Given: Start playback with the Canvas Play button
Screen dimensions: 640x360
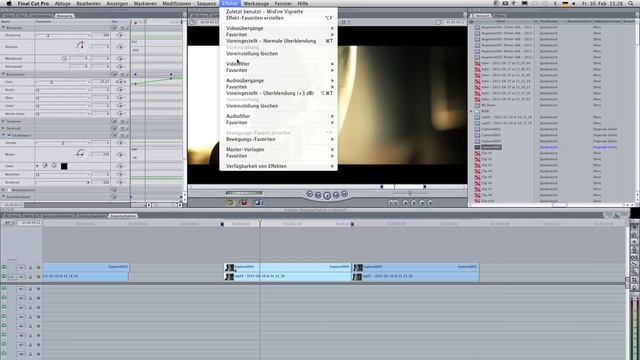Looking at the screenshot, I should pos(327,196).
